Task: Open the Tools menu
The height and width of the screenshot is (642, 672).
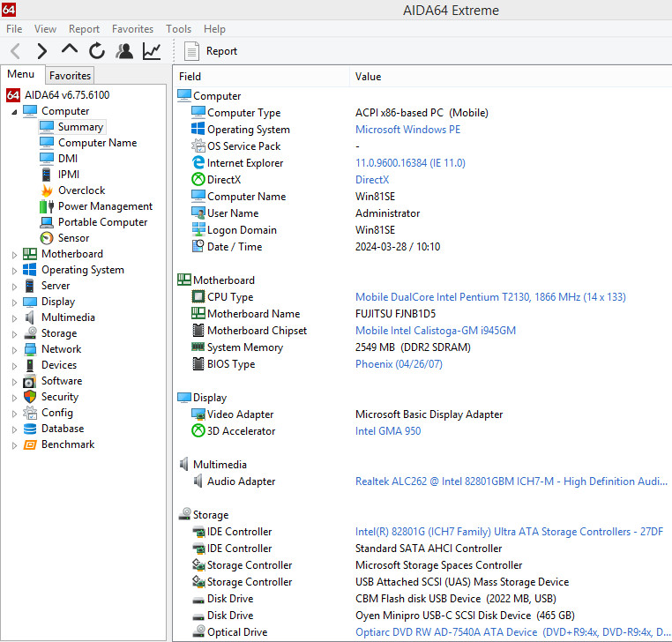Action: (x=178, y=29)
